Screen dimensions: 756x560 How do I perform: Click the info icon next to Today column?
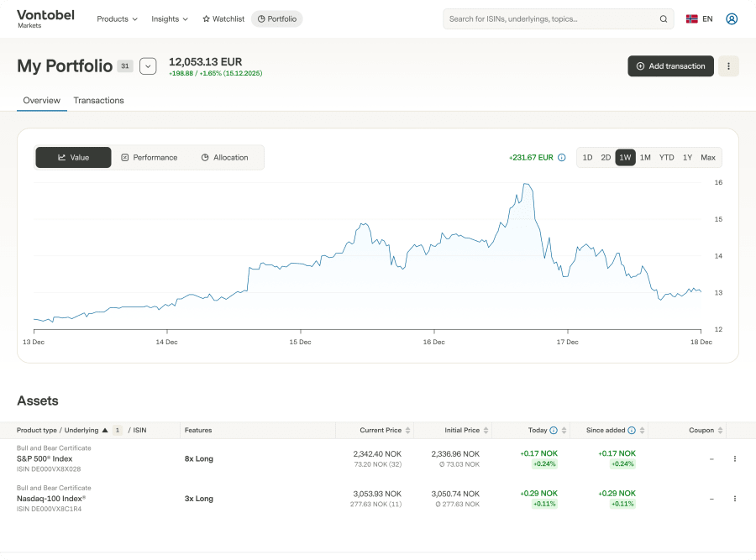554,431
